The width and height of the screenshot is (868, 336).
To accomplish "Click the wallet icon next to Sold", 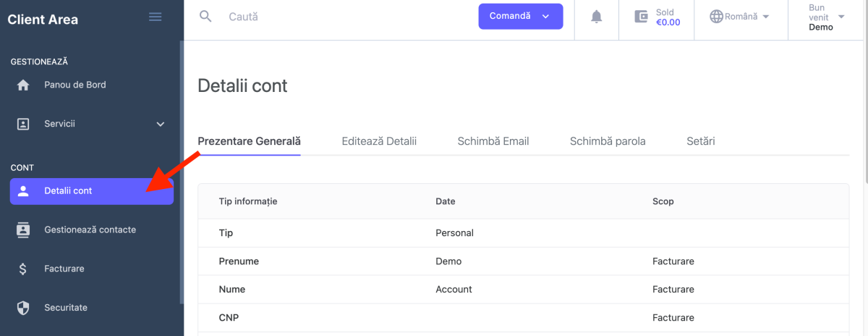I will 641,17.
